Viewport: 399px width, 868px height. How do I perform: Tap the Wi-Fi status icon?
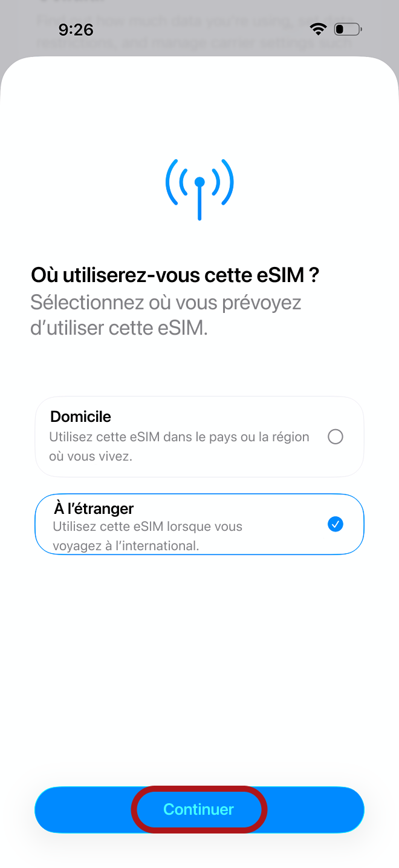coord(317,28)
